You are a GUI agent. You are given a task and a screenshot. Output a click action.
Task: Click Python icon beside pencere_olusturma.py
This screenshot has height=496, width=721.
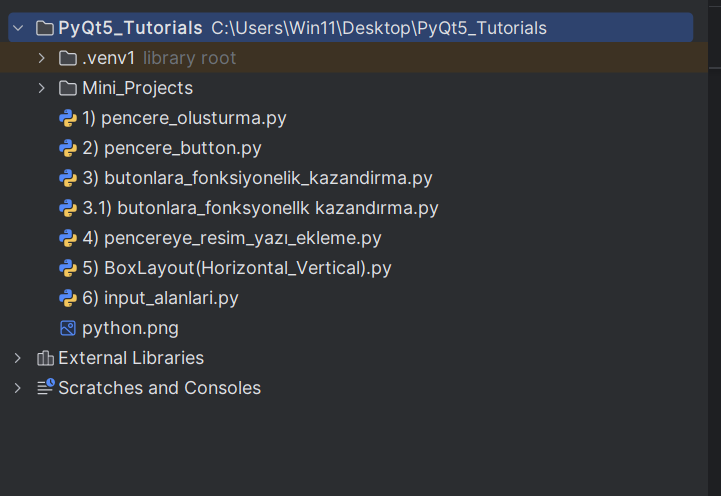[x=68, y=118]
